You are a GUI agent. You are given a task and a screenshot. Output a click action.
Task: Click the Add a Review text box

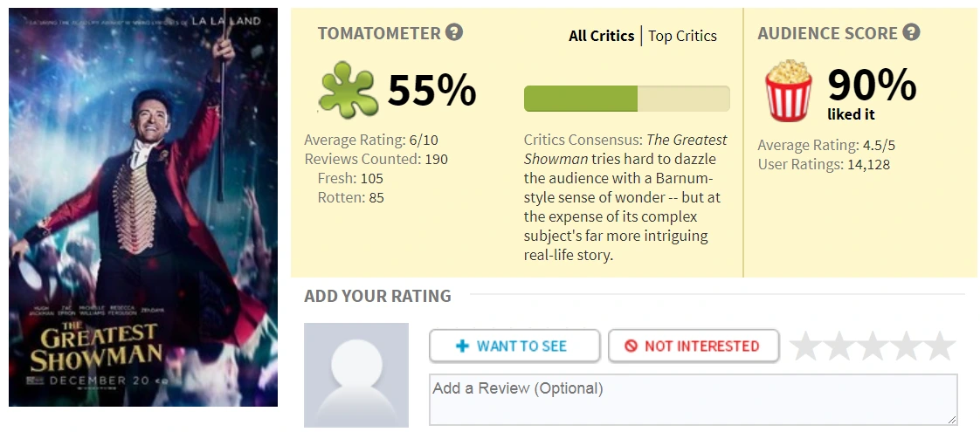693,400
